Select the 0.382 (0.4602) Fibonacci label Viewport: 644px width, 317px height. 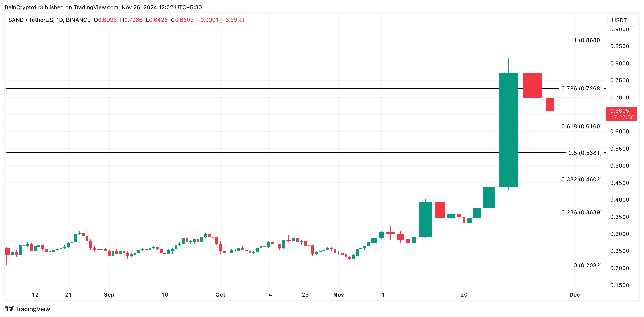click(x=581, y=179)
